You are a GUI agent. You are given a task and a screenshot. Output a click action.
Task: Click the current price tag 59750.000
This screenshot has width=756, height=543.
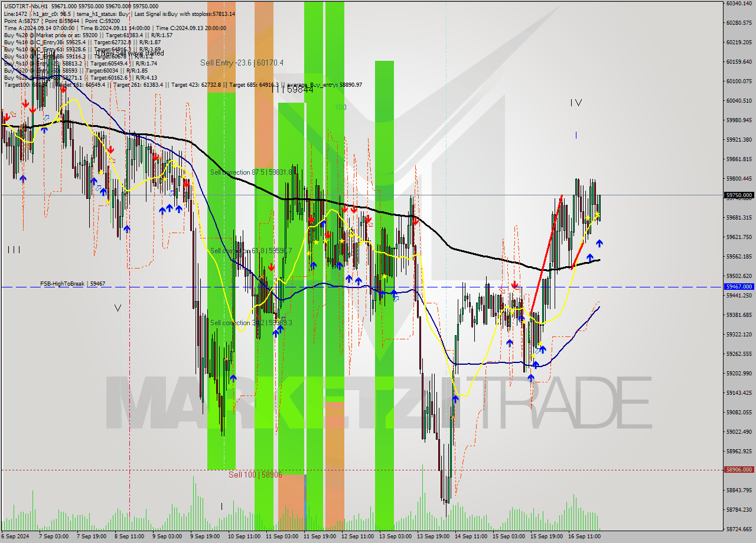point(739,195)
